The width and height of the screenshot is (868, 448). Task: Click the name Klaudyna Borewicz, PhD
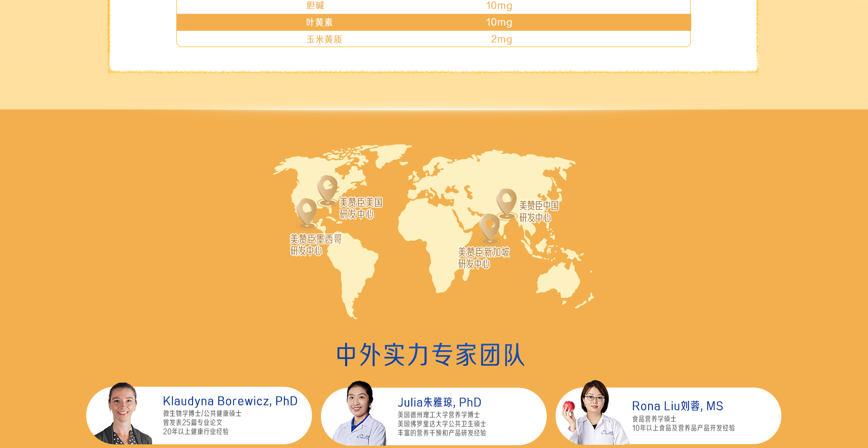point(230,401)
